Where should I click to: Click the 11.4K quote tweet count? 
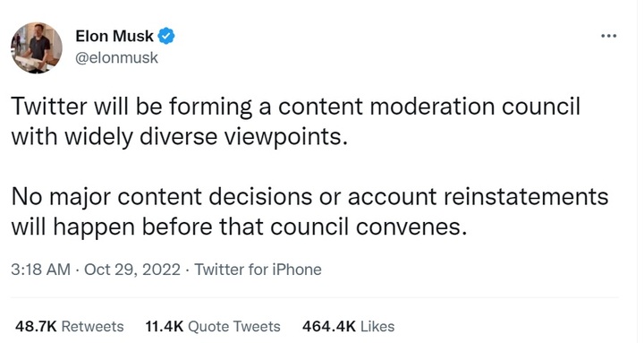(165, 327)
